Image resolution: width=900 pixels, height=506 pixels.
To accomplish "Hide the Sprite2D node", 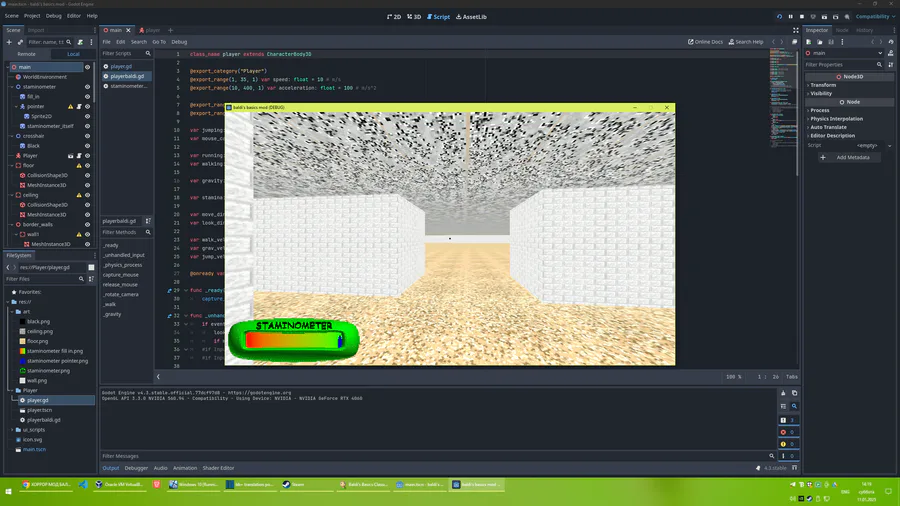I will coord(88,116).
